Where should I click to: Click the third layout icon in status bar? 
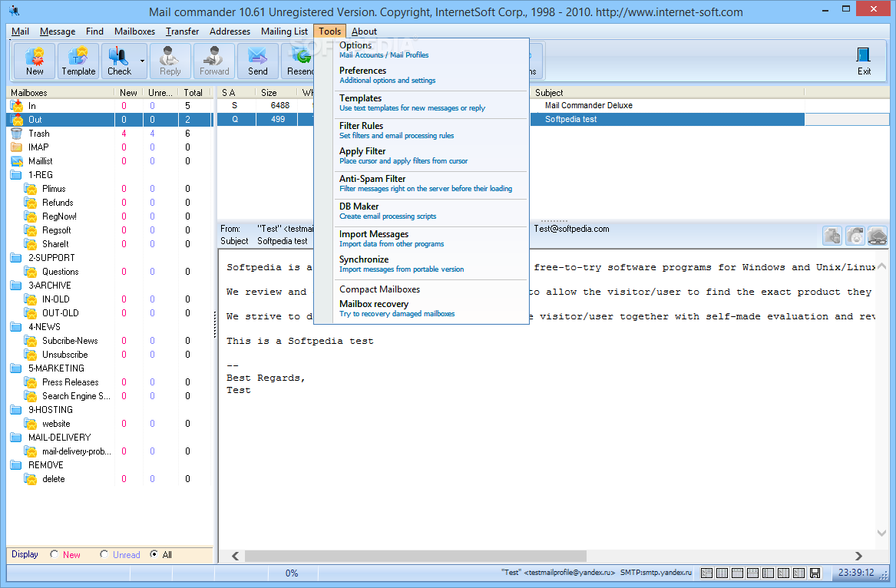738,573
